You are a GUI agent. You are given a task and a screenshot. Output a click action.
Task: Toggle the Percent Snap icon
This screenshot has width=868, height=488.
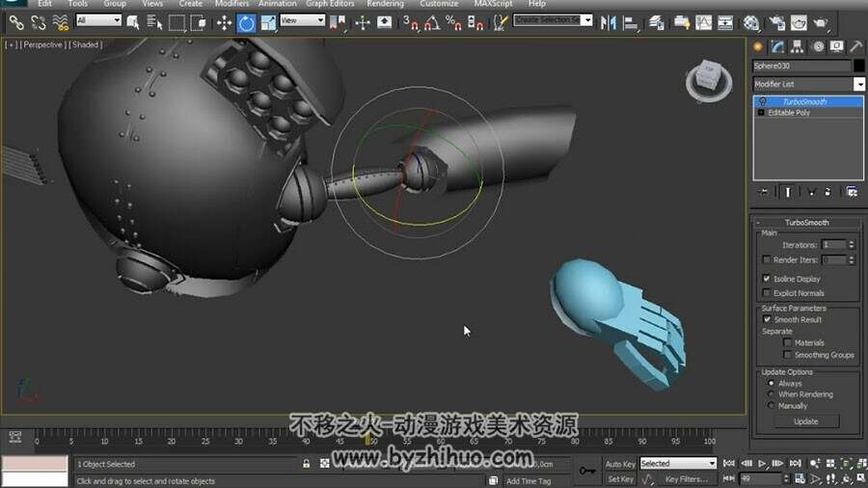(x=453, y=23)
